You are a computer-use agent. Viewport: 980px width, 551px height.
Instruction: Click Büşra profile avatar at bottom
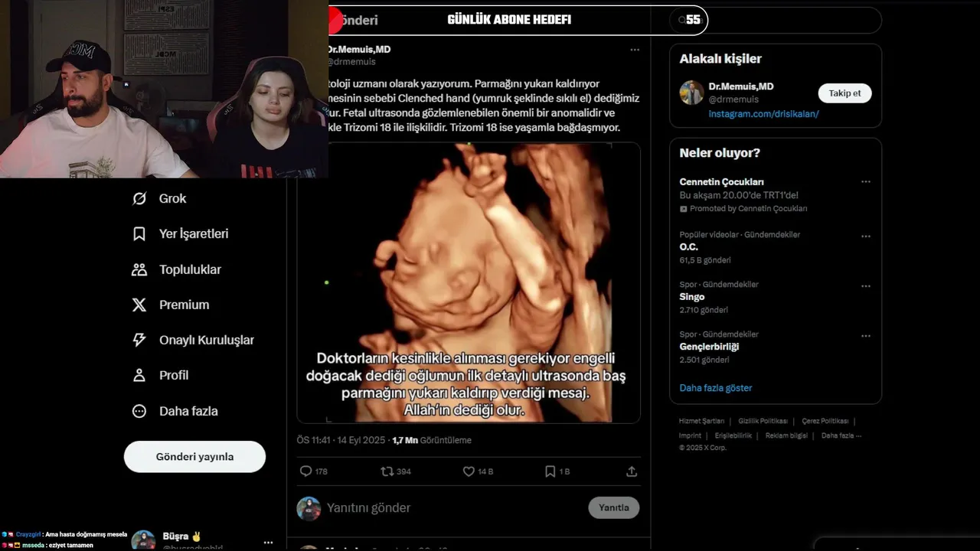tap(143, 541)
